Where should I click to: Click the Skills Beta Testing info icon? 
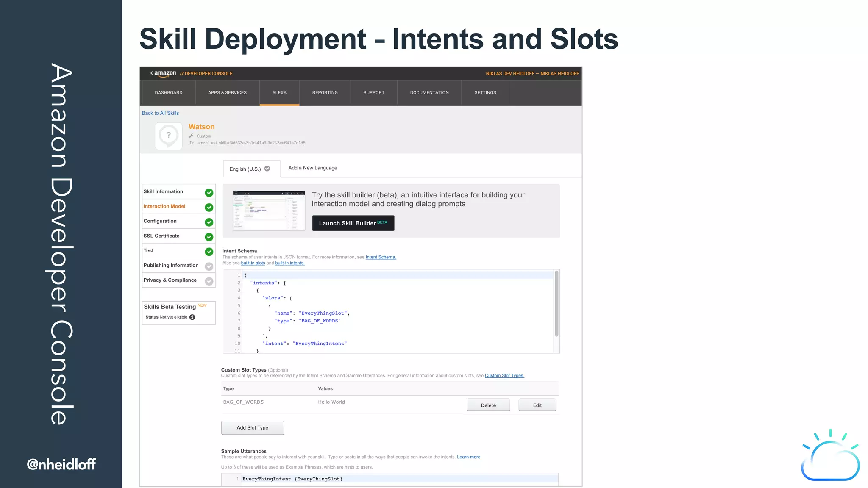[192, 317]
